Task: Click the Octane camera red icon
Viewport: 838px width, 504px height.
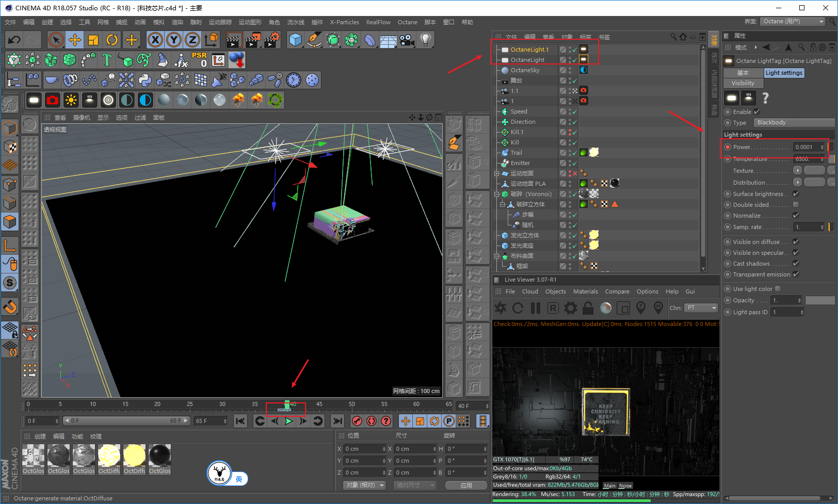Action: click(x=53, y=100)
